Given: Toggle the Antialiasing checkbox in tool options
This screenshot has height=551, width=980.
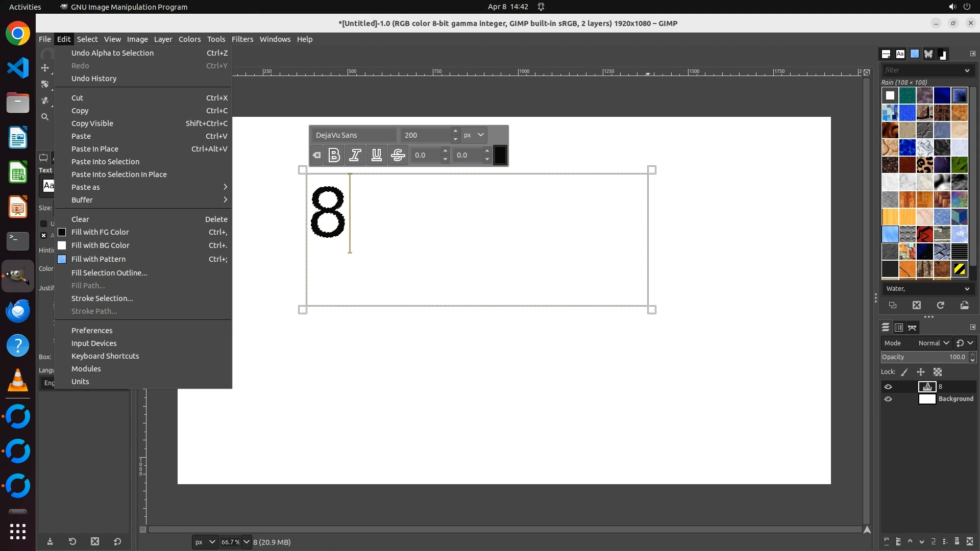Looking at the screenshot, I should click(44, 235).
